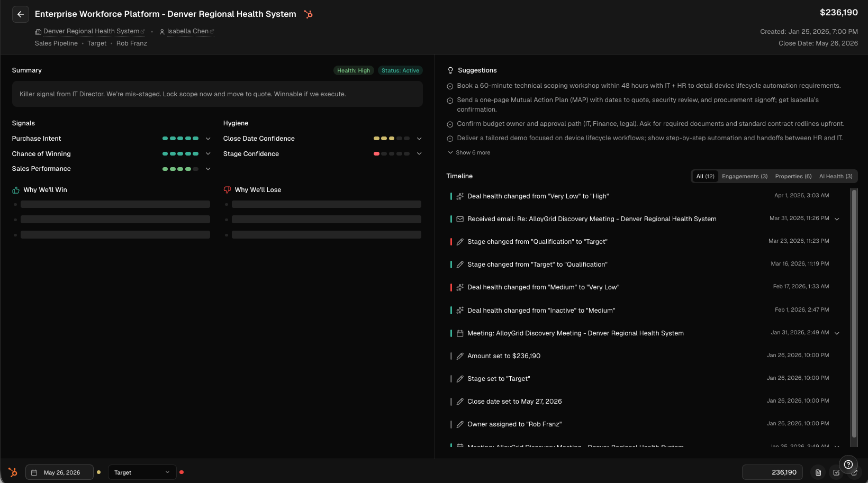Switch to the Engagements (3) tab
This screenshot has height=483, width=868.
744,176
